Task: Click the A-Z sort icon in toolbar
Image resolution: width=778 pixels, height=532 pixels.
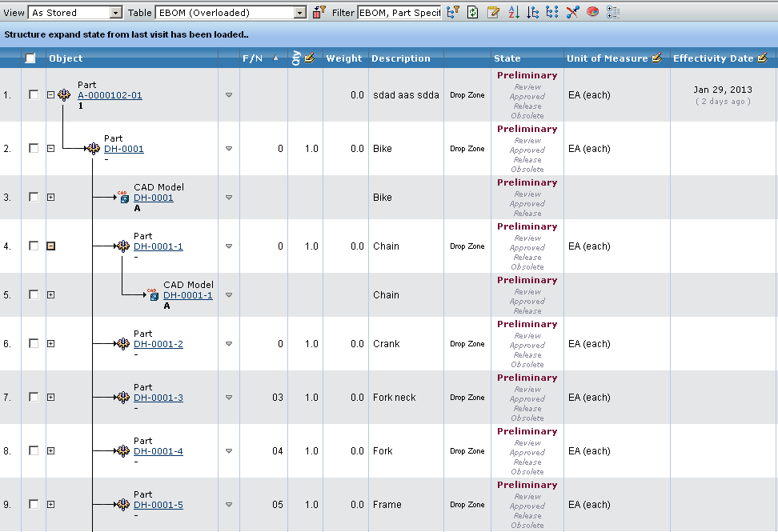Action: (514, 13)
